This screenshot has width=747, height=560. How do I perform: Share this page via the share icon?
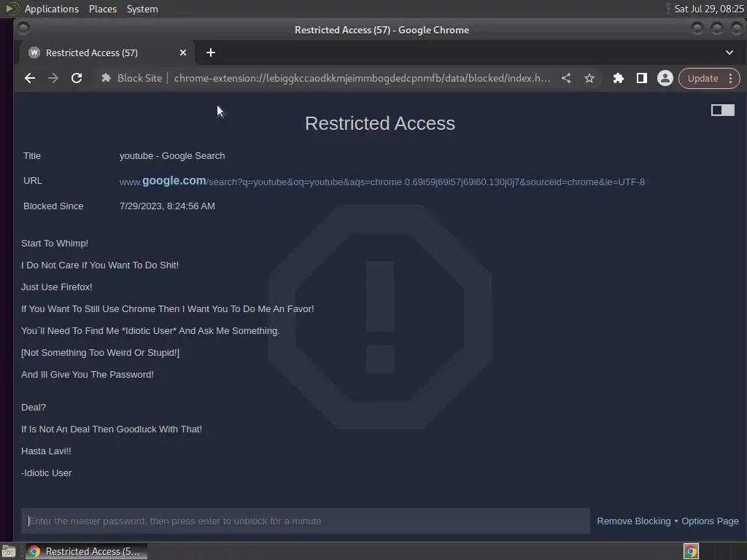click(x=566, y=78)
